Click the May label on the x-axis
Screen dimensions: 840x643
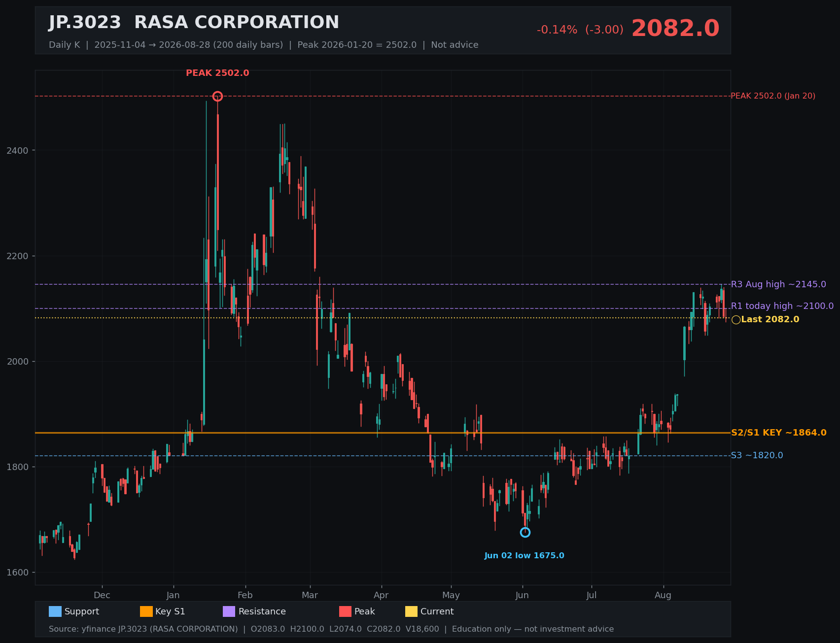pyautogui.click(x=451, y=595)
